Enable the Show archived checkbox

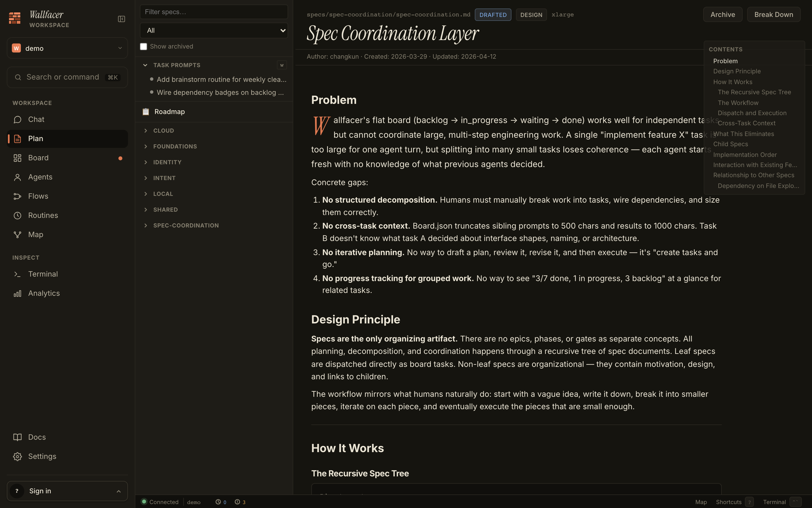point(144,46)
